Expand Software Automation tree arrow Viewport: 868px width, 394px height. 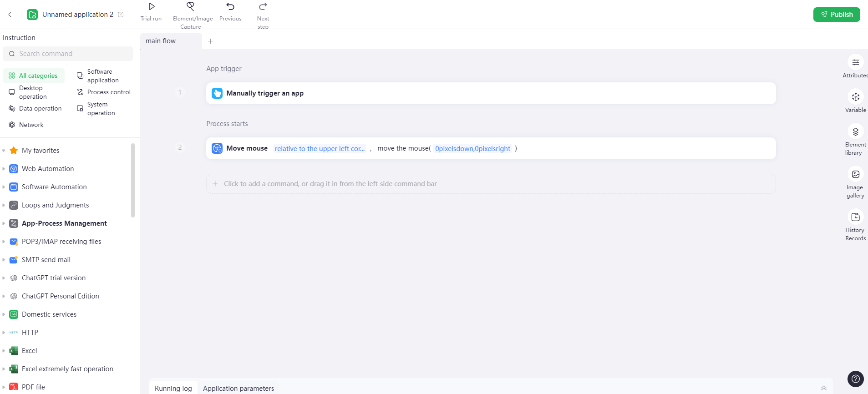coord(4,187)
